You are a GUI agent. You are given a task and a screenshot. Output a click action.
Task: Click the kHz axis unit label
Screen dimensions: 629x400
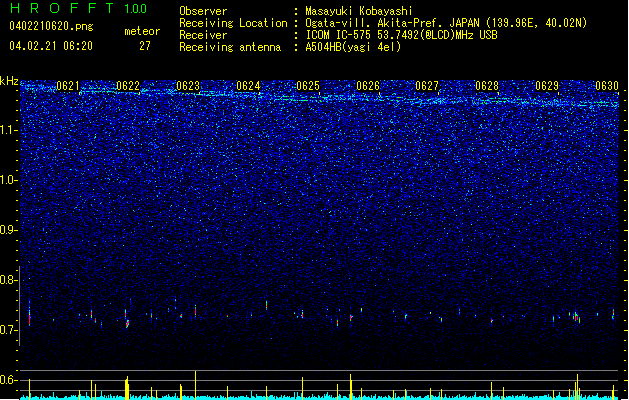pyautogui.click(x=9, y=81)
